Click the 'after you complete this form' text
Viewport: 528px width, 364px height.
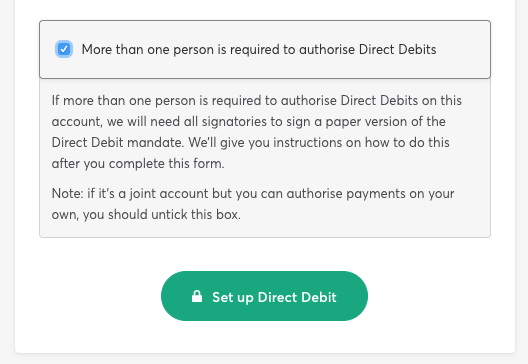pyautogui.click(x=138, y=164)
